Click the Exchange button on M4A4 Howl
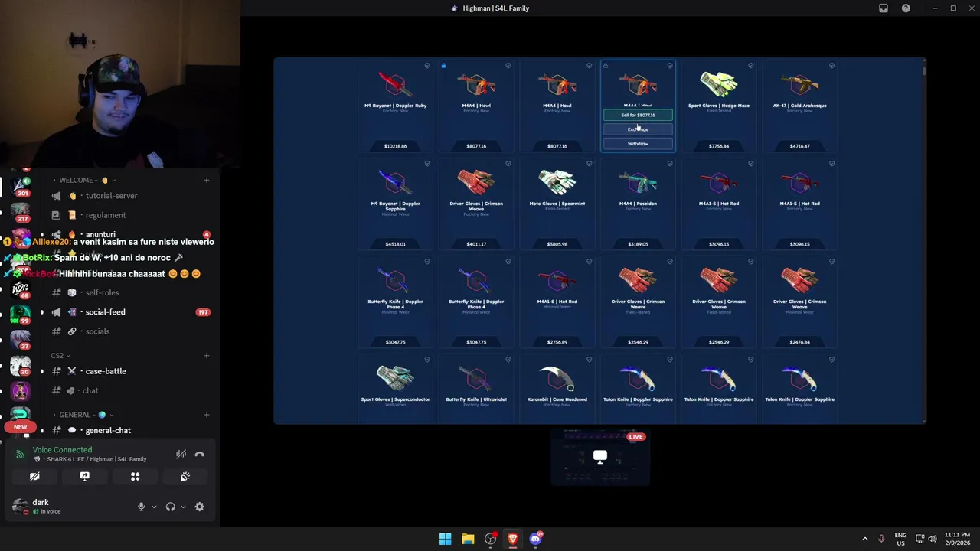This screenshot has height=551, width=980. pos(638,129)
